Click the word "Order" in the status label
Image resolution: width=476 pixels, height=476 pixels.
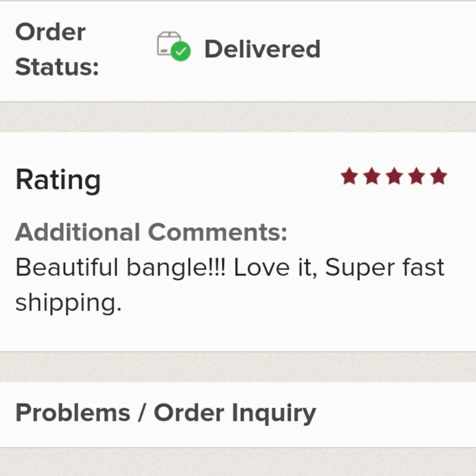coord(50,32)
